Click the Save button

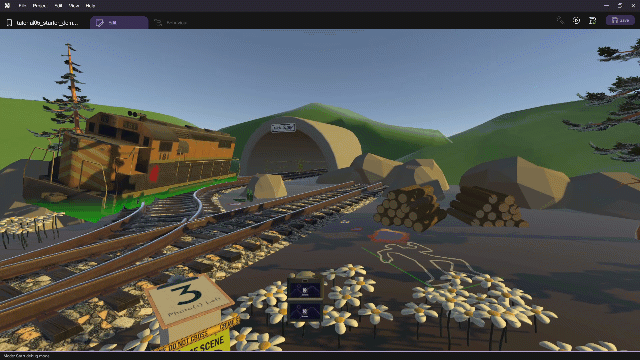620,20
